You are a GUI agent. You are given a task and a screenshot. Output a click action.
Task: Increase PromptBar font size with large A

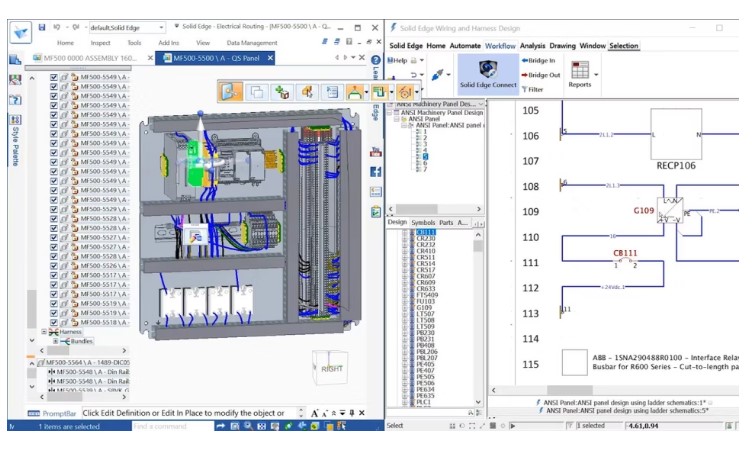coord(315,413)
